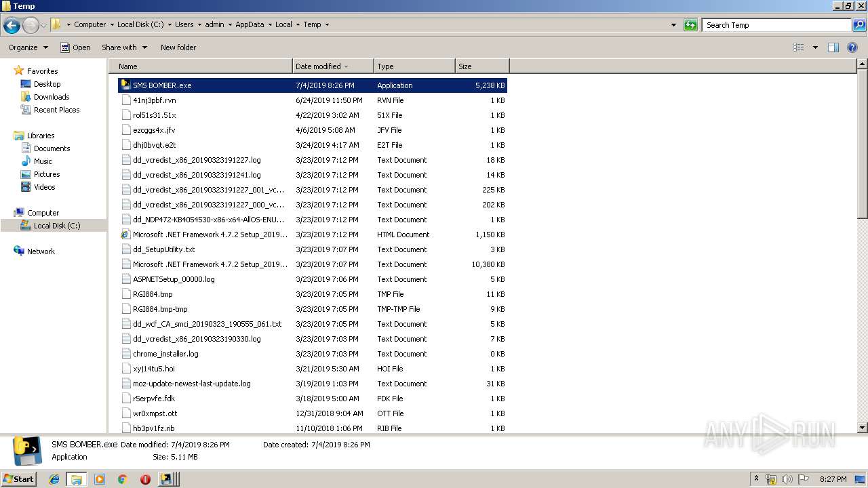868x488 pixels.
Task: Sort by the Size column header
Action: point(482,66)
